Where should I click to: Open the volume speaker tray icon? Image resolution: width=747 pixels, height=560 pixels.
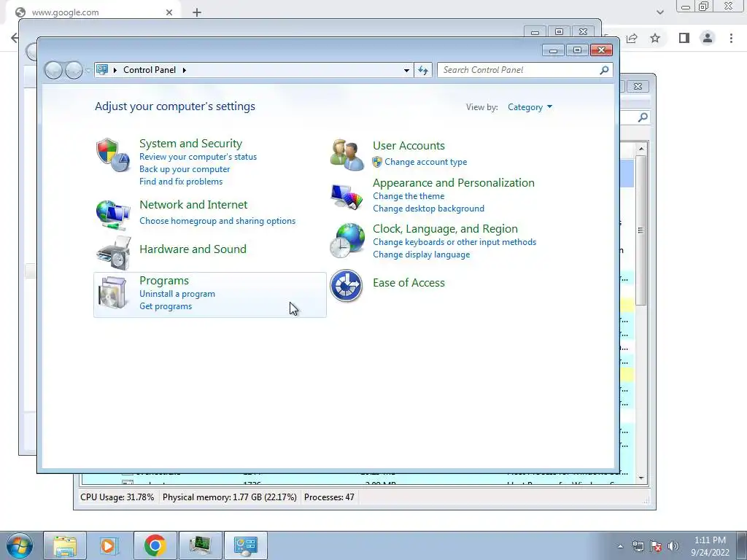pyautogui.click(x=673, y=546)
